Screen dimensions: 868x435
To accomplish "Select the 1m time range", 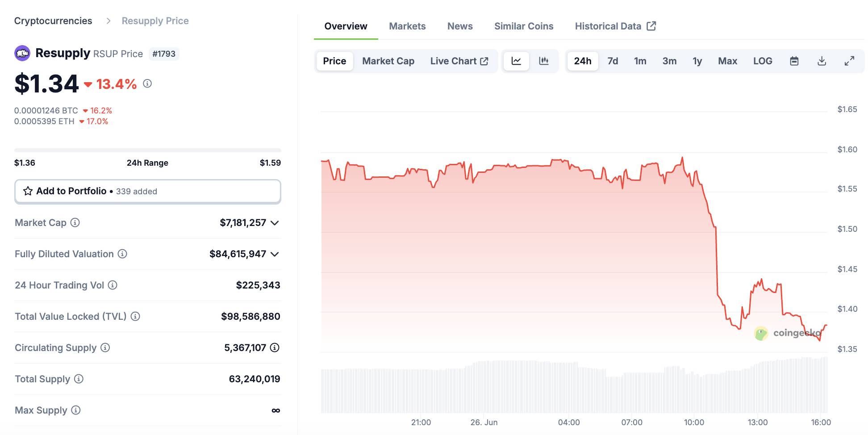I will 640,61.
